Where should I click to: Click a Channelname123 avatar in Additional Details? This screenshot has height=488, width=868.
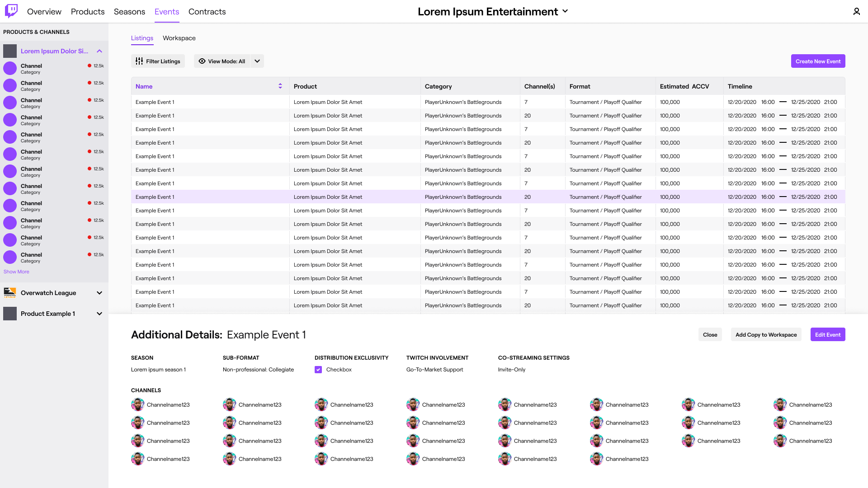coord(138,404)
